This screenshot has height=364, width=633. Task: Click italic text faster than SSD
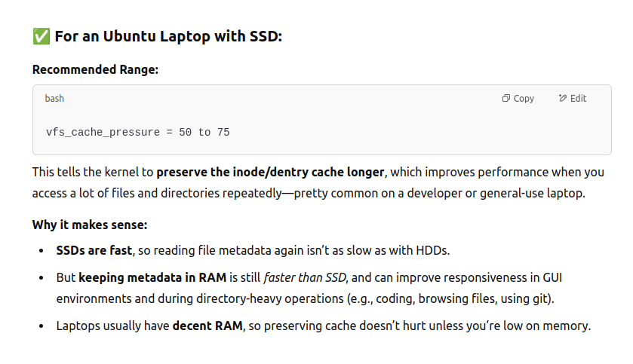[x=305, y=278]
